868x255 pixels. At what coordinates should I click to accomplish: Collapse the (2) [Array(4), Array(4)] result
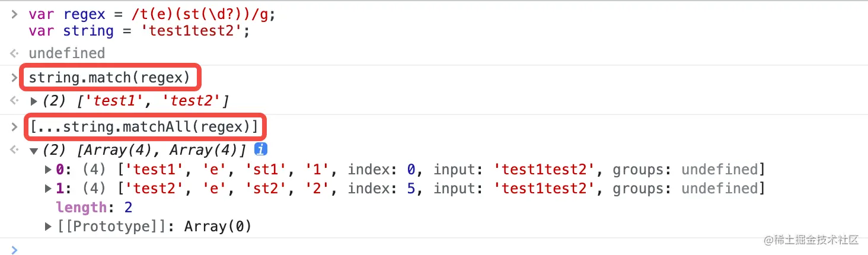(34, 151)
